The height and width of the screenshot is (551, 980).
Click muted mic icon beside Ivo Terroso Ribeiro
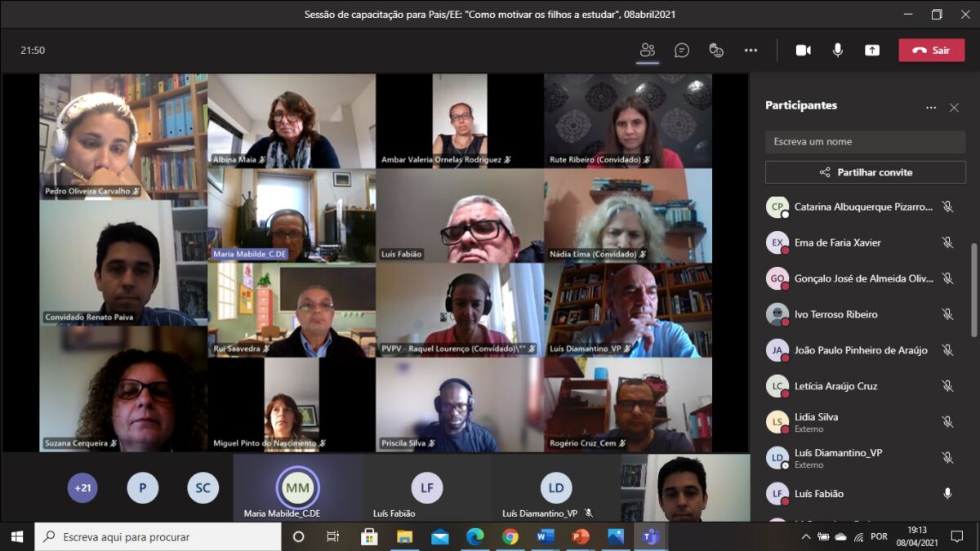pyautogui.click(x=947, y=314)
